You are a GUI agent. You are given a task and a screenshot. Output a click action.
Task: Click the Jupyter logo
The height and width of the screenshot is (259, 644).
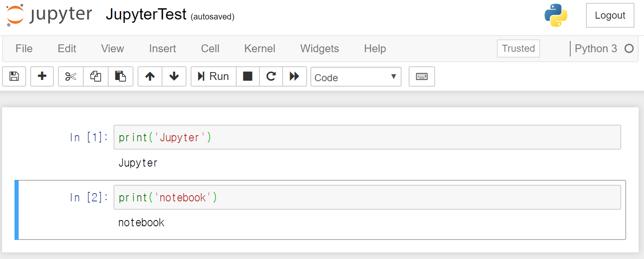tap(49, 15)
